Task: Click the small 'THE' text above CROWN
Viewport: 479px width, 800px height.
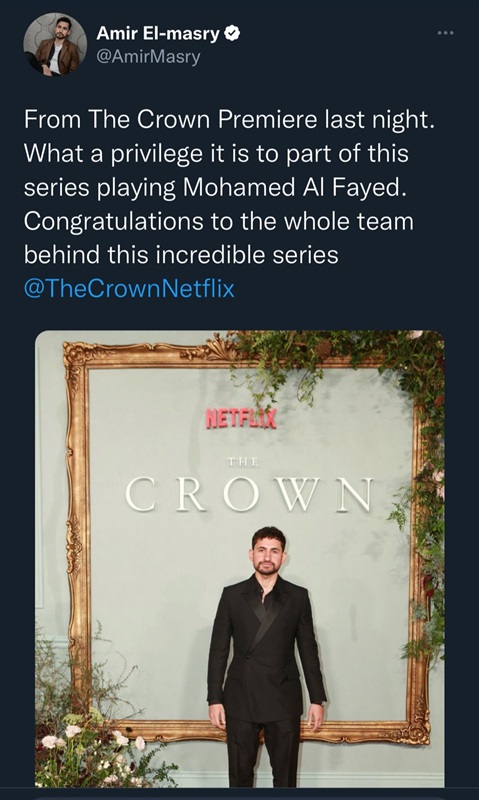Action: (x=243, y=462)
